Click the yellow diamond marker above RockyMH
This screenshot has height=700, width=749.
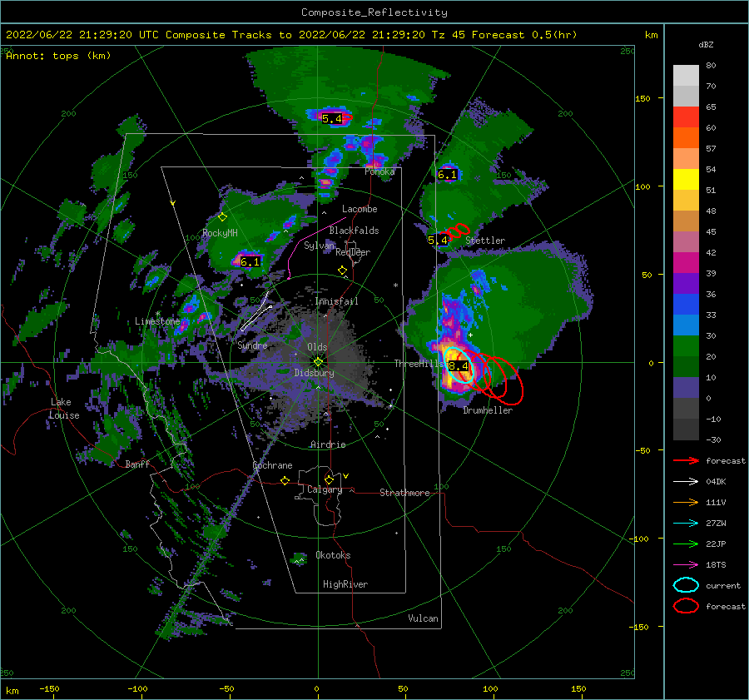[x=222, y=217]
